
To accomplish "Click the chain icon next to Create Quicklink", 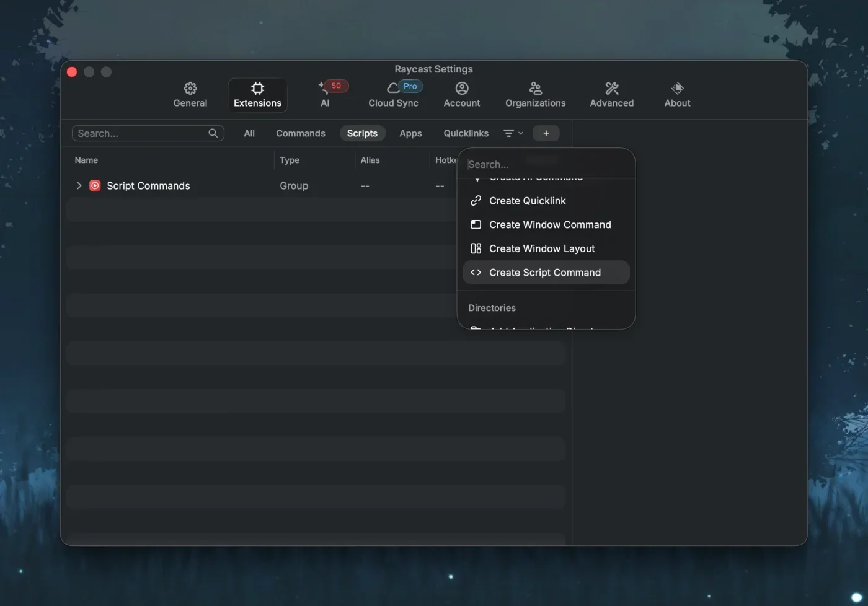I will click(x=476, y=200).
